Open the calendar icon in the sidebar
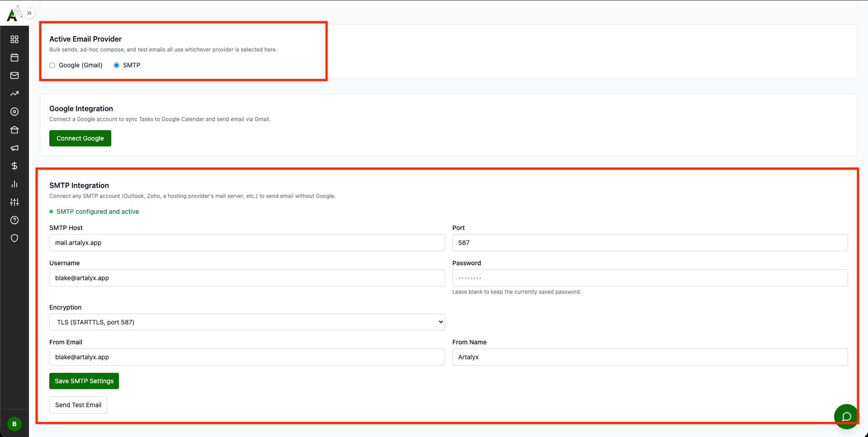The height and width of the screenshot is (437, 868). pyautogui.click(x=14, y=57)
